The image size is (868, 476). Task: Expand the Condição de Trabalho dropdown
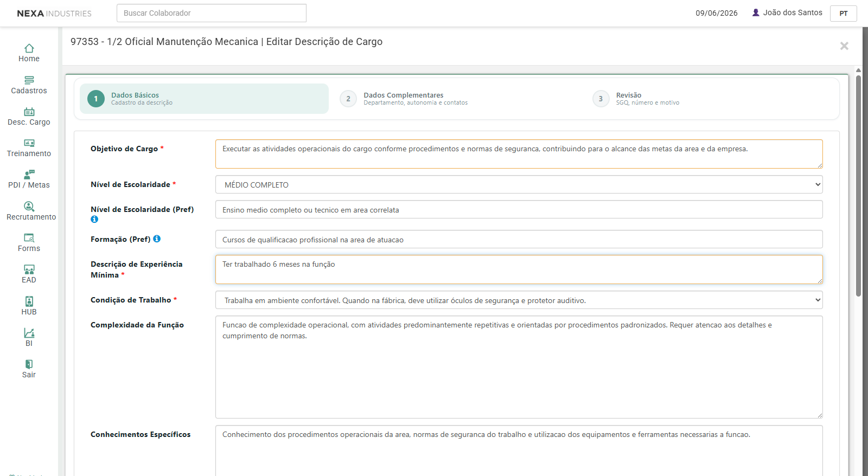[519, 300]
